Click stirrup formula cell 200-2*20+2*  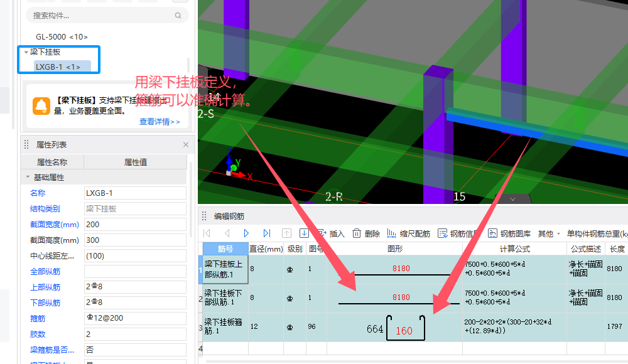tap(515, 326)
